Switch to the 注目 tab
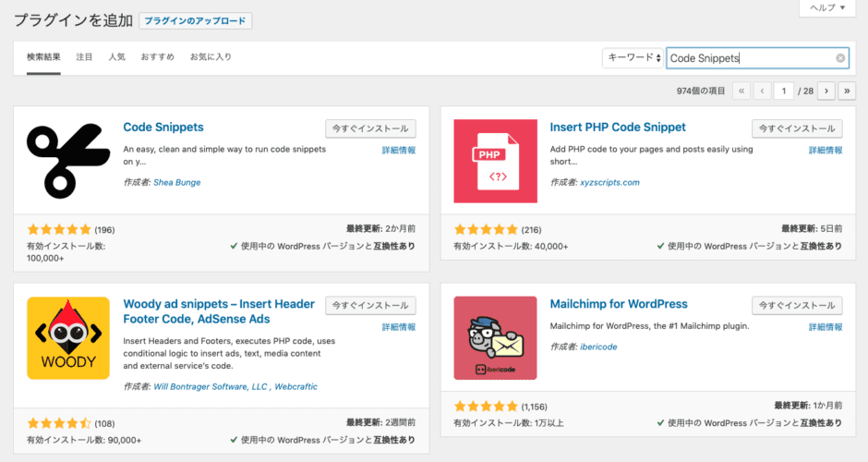Viewport: 868px width, 462px height. pos(84,56)
